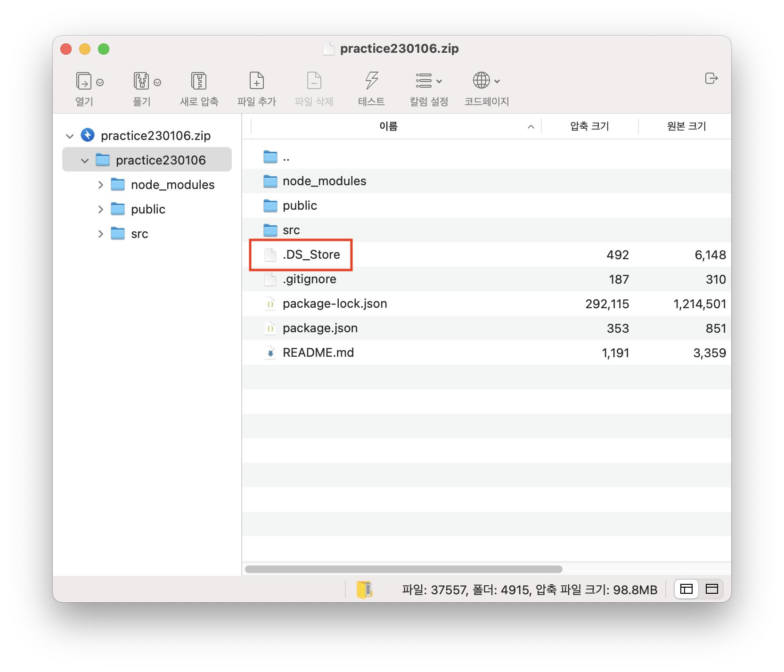
Task: Click the share/export icon at toolbar right
Action: click(711, 78)
